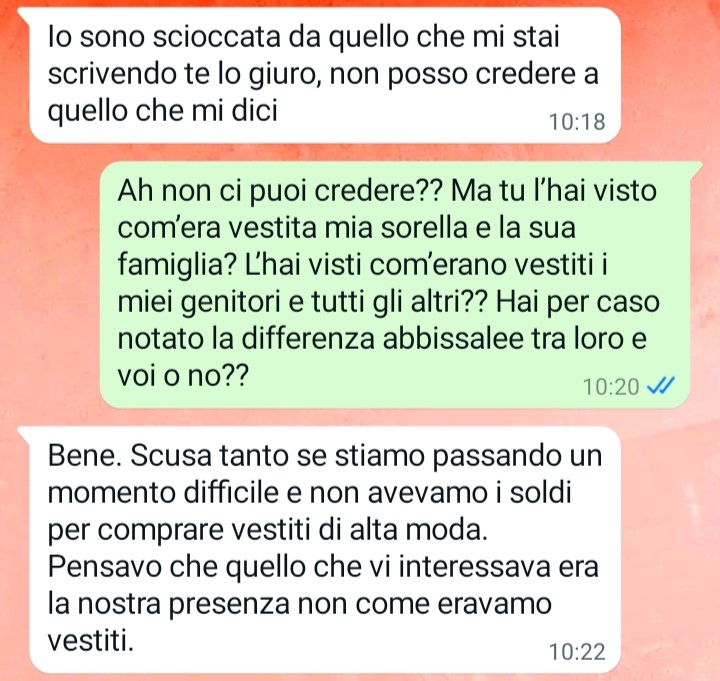Select the message beginning "Bene. Scusa tanto"
The height and width of the screenshot is (681, 720).
[x=324, y=550]
